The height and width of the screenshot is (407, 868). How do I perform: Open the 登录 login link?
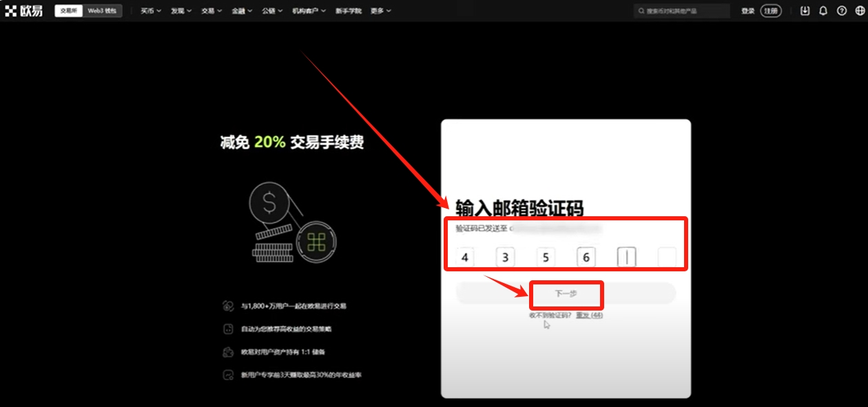(x=748, y=11)
